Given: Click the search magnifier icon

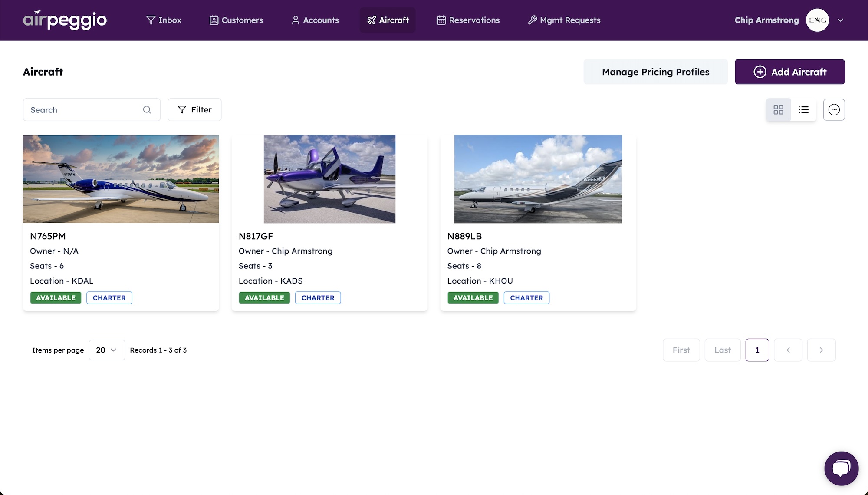Looking at the screenshot, I should click(147, 110).
